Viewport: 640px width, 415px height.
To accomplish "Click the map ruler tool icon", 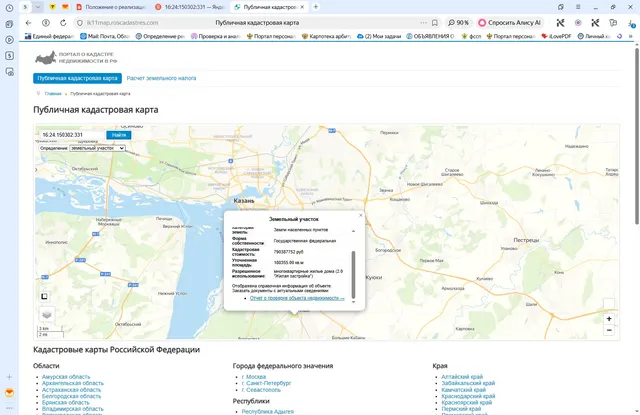I will (44, 296).
